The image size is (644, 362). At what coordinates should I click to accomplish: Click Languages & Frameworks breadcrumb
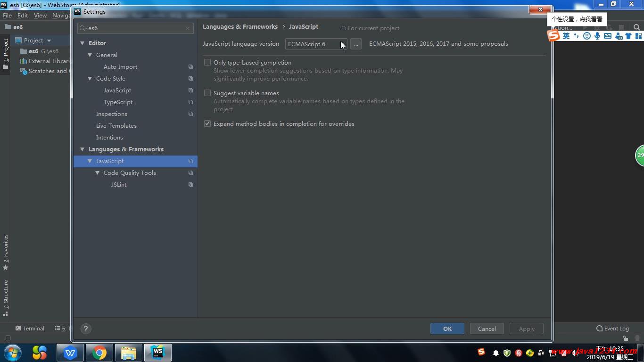[240, 27]
